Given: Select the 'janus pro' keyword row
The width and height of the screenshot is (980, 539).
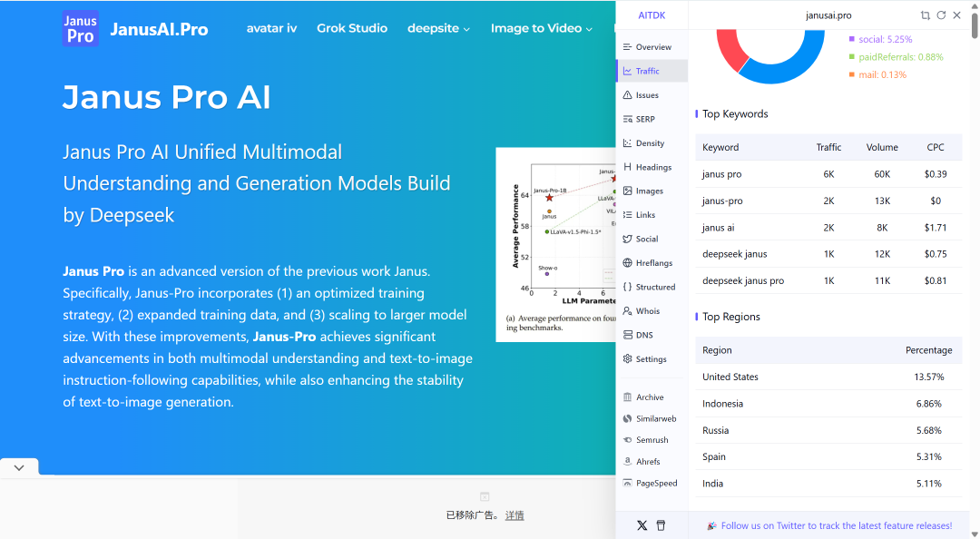Looking at the screenshot, I should [828, 174].
